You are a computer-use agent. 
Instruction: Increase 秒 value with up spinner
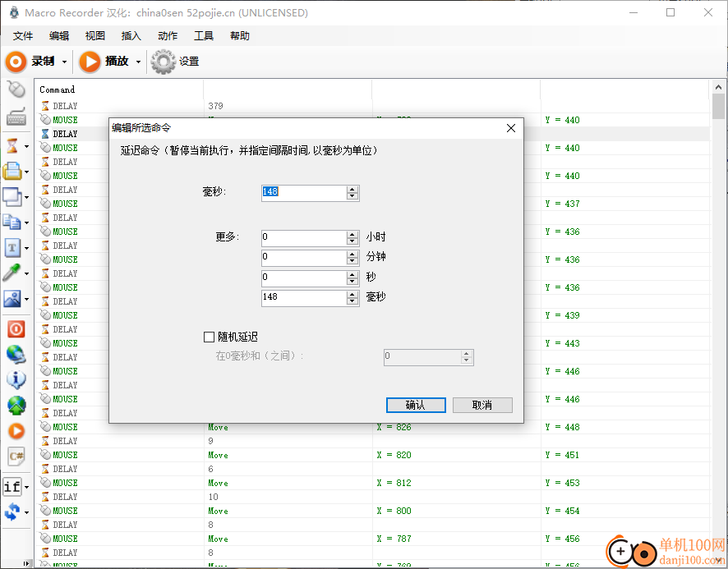[352, 275]
